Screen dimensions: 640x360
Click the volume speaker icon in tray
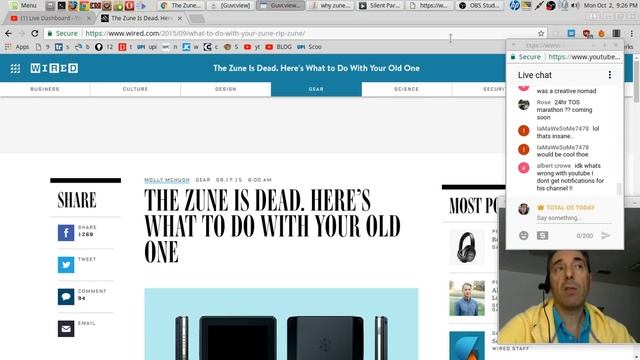tap(575, 5)
